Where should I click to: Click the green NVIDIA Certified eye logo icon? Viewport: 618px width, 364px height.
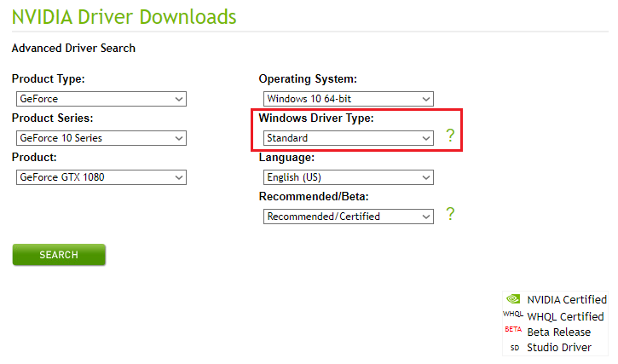click(513, 299)
